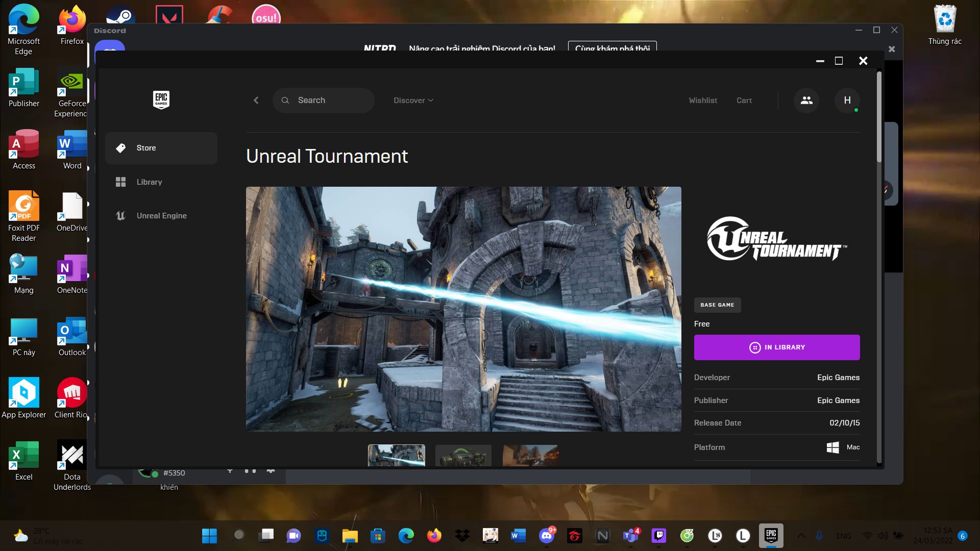The image size is (980, 551).
Task: Expand the Discover dropdown menu
Action: (413, 101)
